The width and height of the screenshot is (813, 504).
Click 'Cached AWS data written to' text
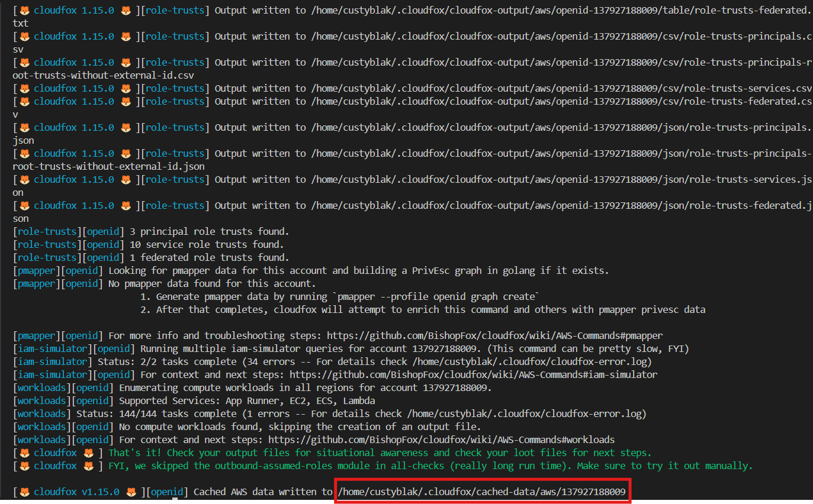[x=263, y=492]
